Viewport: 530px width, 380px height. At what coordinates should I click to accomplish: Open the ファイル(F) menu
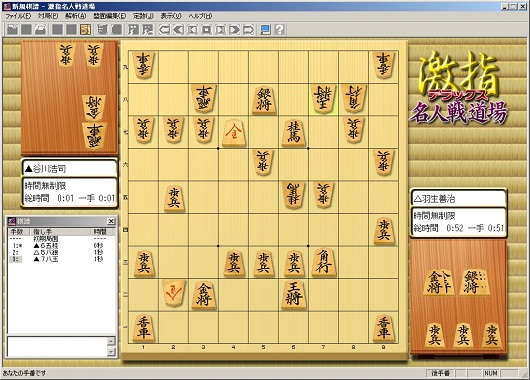pyautogui.click(x=18, y=16)
